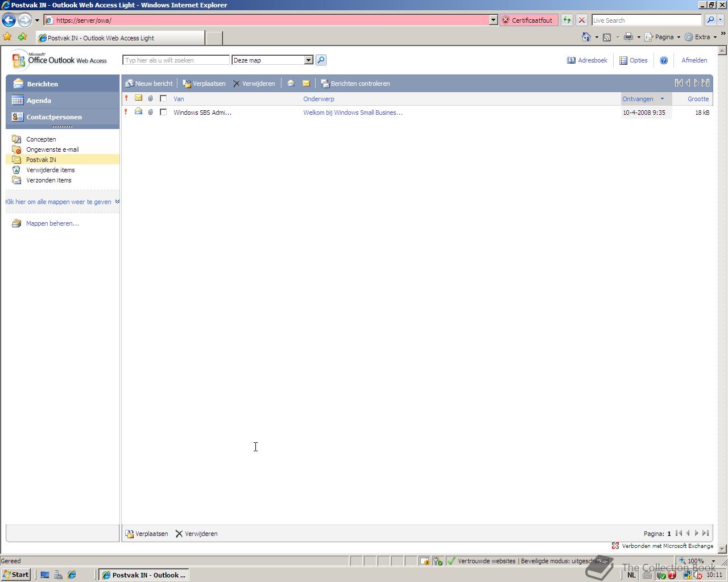The width and height of the screenshot is (728, 582).
Task: Open the Contactpersonen navigation section
Action: [63, 117]
